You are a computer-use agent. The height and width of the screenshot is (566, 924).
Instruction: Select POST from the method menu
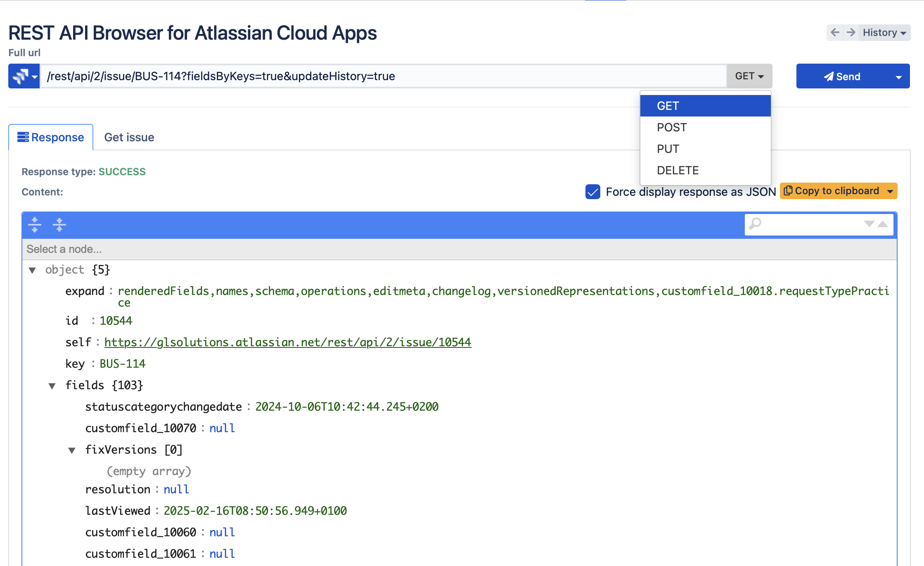672,127
